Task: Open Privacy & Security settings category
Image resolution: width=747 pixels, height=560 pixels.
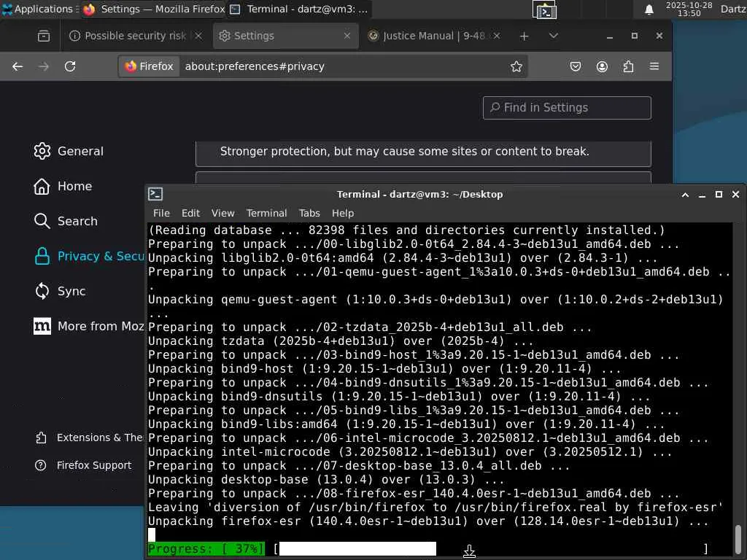Action: click(x=88, y=256)
